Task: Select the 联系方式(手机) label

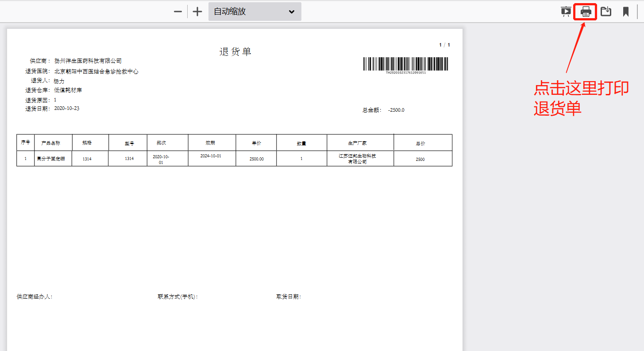Action: tap(177, 297)
